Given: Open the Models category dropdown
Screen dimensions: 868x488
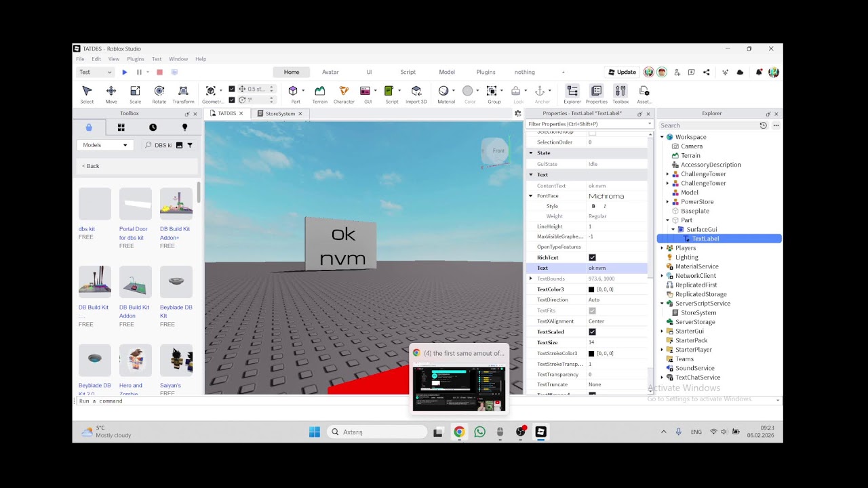Looking at the screenshot, I should pyautogui.click(x=105, y=145).
